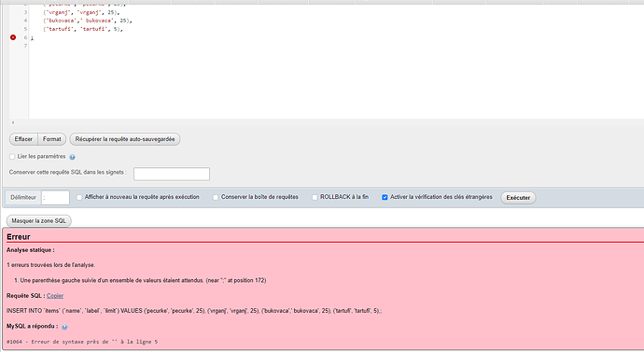644x352 pixels.
Task: Click the Copier link
Action: pos(55,296)
